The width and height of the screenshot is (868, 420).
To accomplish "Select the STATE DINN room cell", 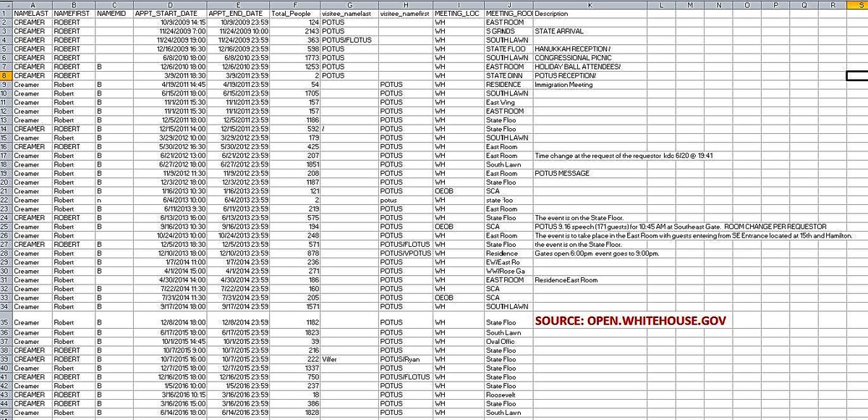I will click(509, 76).
